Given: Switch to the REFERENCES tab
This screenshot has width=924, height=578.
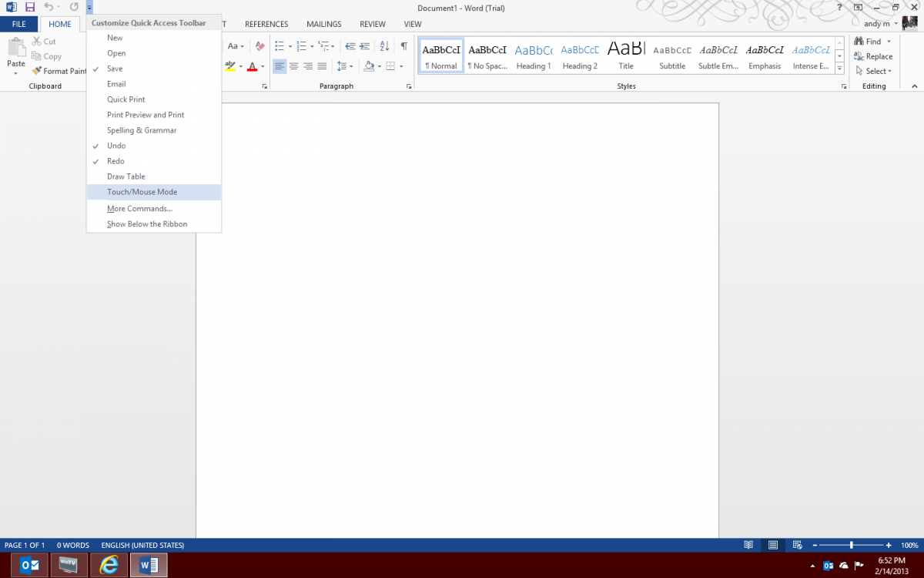Looking at the screenshot, I should pyautogui.click(x=266, y=24).
